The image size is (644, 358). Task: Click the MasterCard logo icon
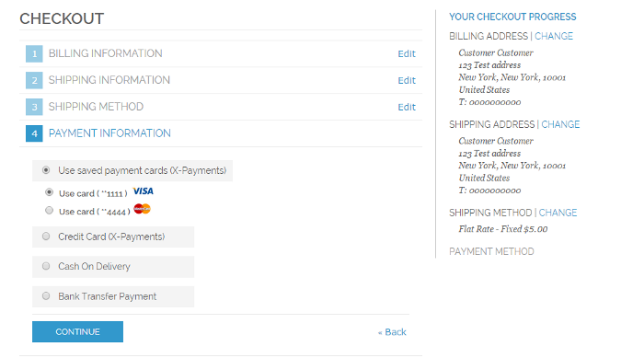pyautogui.click(x=142, y=209)
